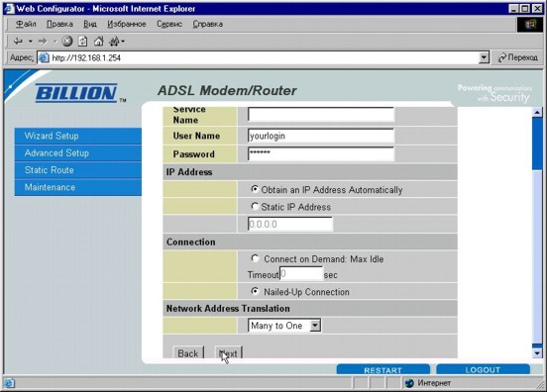Click the browser Back arrow icon
Image resolution: width=547 pixels, height=392 pixels.
(18, 42)
